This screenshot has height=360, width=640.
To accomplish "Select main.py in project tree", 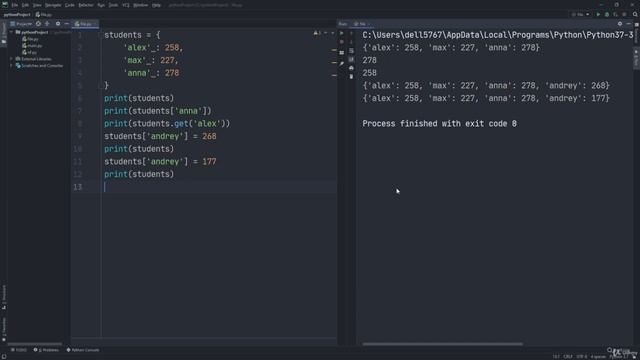I will (x=32, y=46).
